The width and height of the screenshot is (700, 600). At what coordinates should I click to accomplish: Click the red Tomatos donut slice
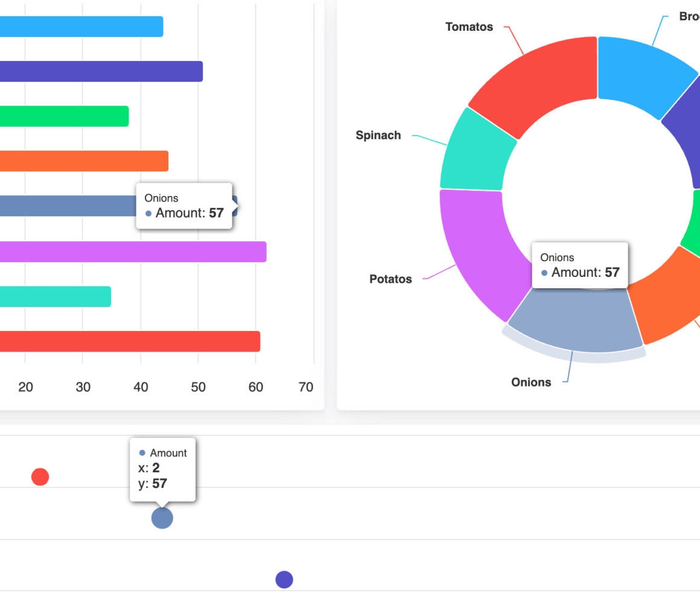tap(542, 83)
